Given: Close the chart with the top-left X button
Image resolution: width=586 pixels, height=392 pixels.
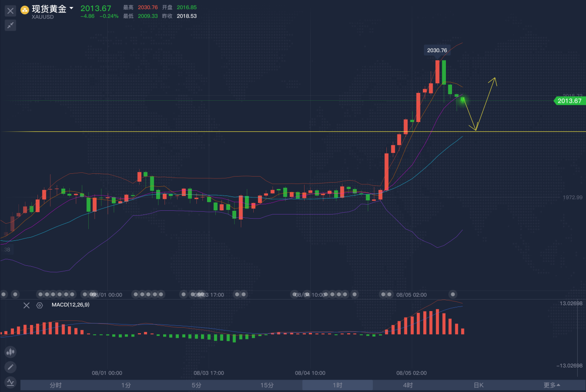Looking at the screenshot, I should point(10,11).
